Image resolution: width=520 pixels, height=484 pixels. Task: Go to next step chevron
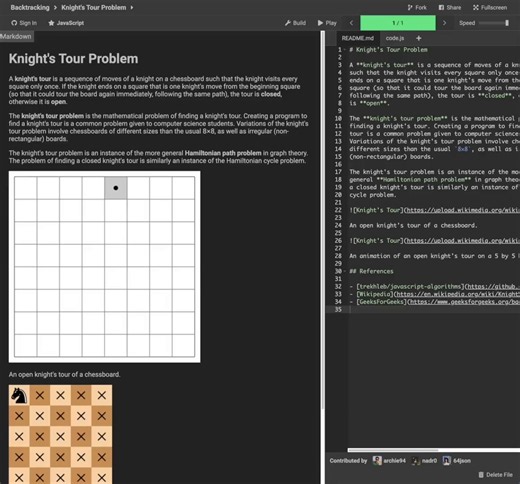coord(444,23)
